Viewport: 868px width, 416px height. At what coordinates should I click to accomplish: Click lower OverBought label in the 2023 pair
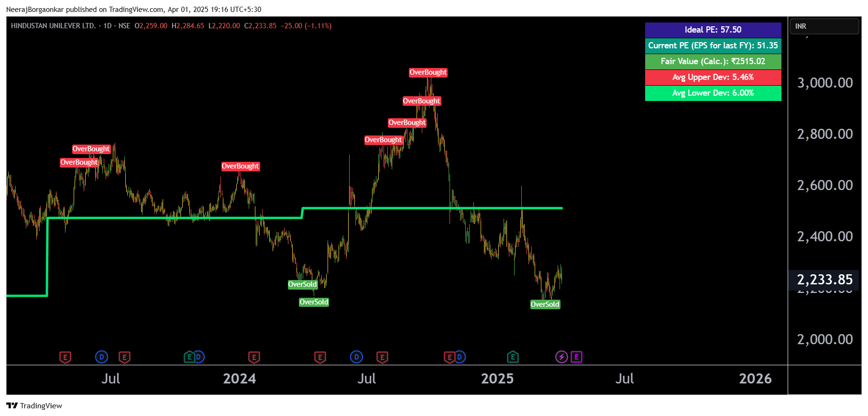(x=79, y=162)
